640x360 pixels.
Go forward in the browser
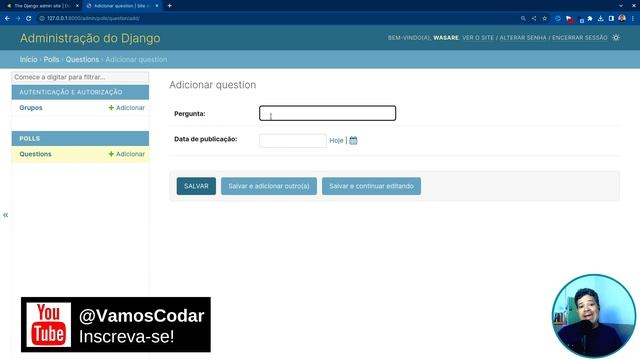coord(18,18)
